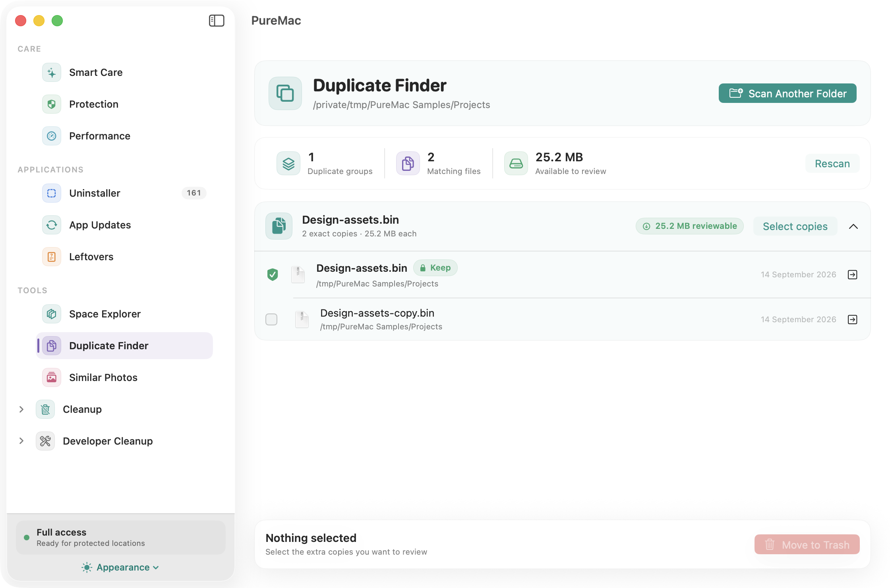Image resolution: width=890 pixels, height=588 pixels.
Task: Click the 14 September 2026 date of Design-assets.bin
Action: point(799,275)
